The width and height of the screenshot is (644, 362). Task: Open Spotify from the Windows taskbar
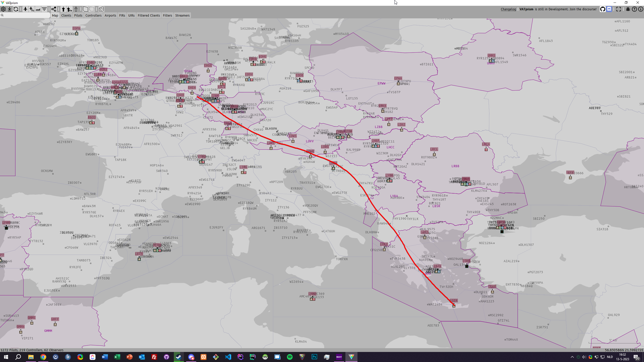click(290, 357)
